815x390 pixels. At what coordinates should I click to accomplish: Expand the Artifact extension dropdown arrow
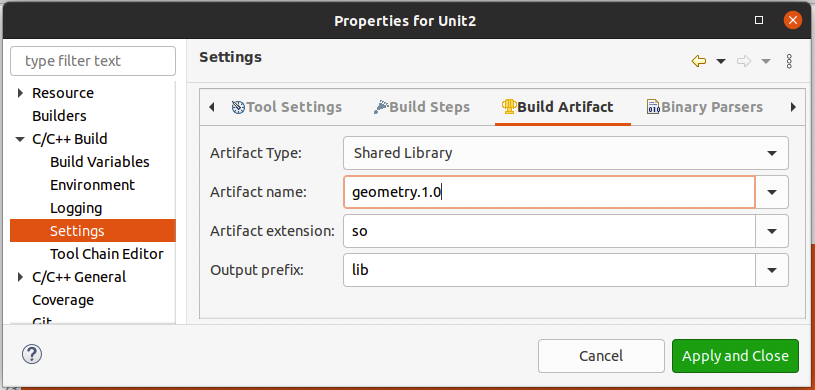[x=772, y=231]
